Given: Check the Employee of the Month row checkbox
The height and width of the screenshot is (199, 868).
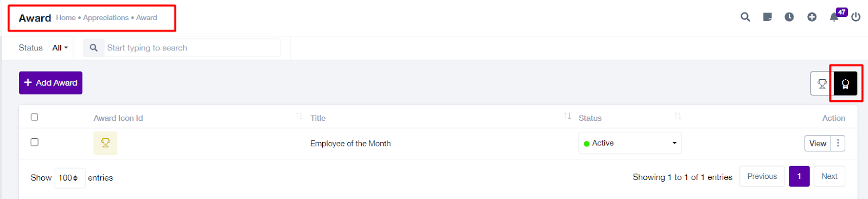Looking at the screenshot, I should [x=35, y=142].
